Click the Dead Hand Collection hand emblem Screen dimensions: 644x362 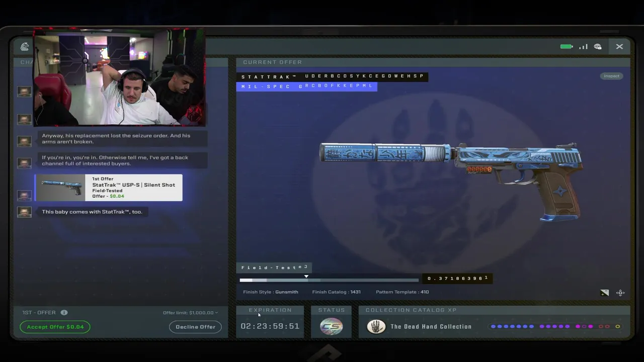(376, 326)
